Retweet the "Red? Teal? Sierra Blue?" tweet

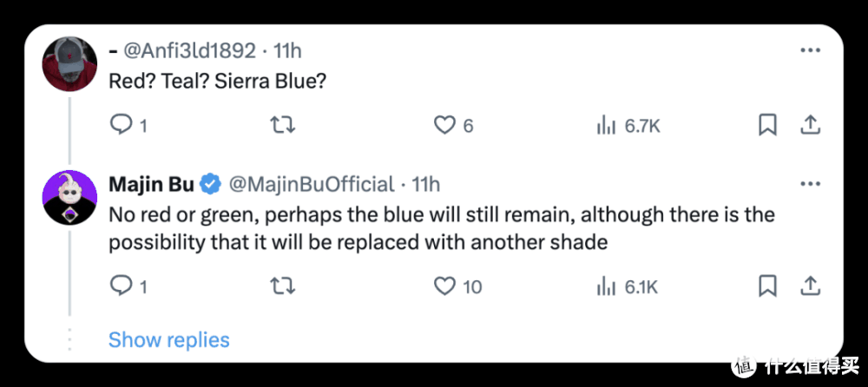(283, 125)
